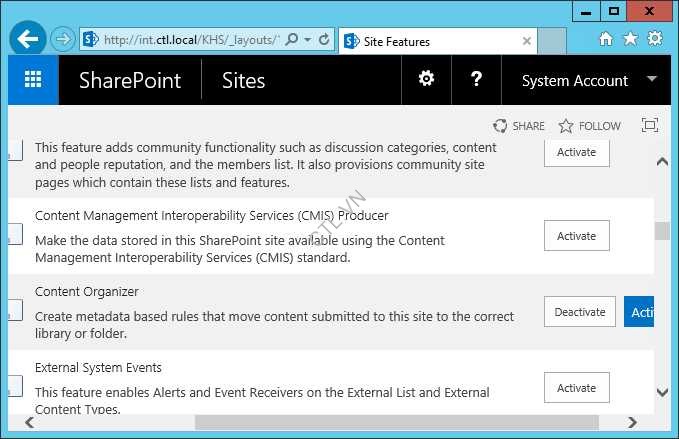Screen dimensions: 679x439
Task: Click the vertical scrollbar down arrow
Action: point(661,393)
